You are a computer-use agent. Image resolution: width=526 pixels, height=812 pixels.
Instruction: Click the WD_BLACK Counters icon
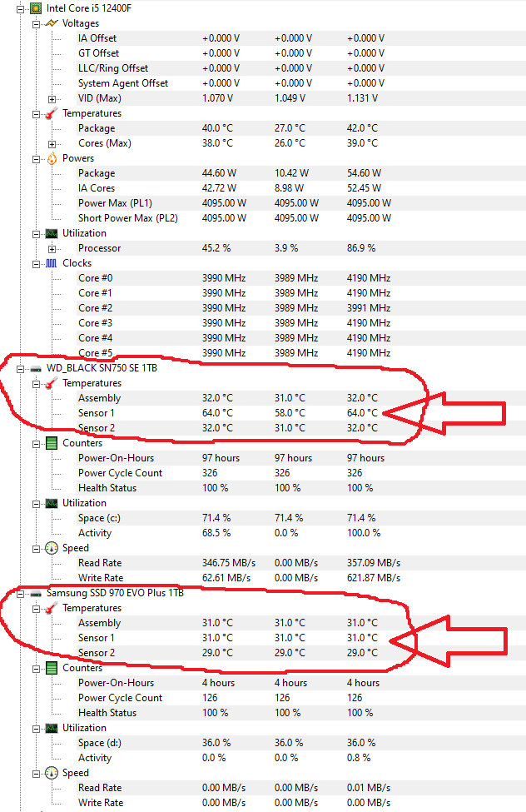(52, 443)
